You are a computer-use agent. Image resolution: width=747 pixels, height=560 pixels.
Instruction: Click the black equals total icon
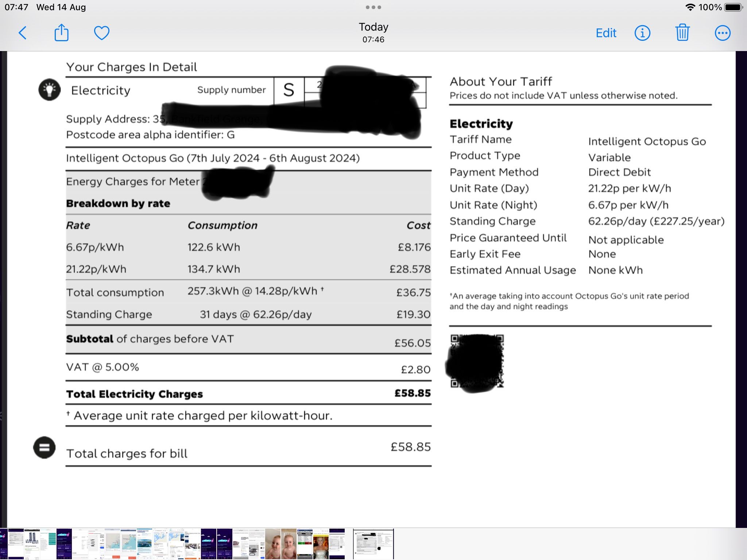pyautogui.click(x=44, y=447)
